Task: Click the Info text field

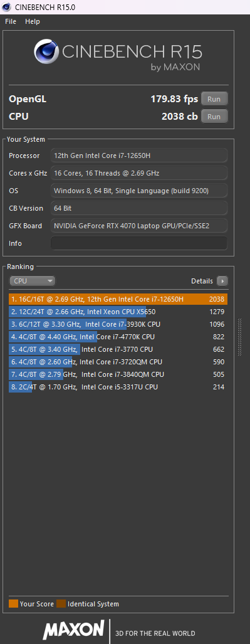Action: pyautogui.click(x=138, y=243)
